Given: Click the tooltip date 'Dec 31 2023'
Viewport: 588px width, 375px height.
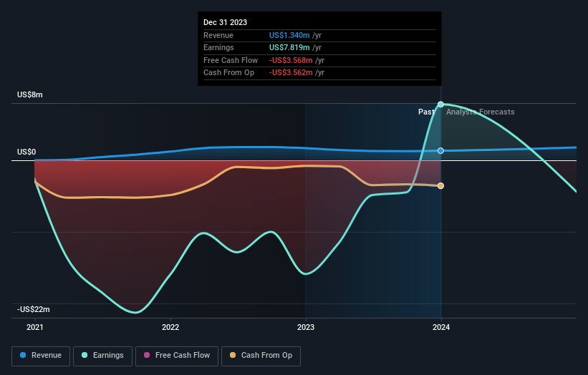Looking at the screenshot, I should coord(225,22).
